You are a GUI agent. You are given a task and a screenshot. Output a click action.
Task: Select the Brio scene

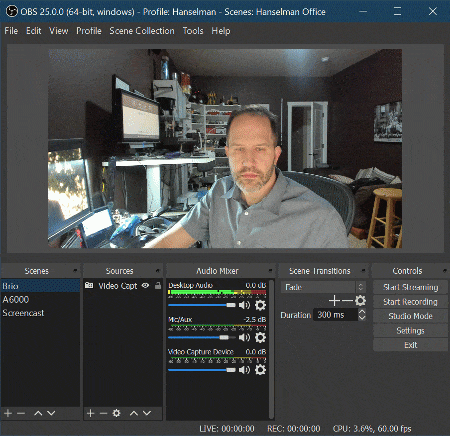(40, 286)
